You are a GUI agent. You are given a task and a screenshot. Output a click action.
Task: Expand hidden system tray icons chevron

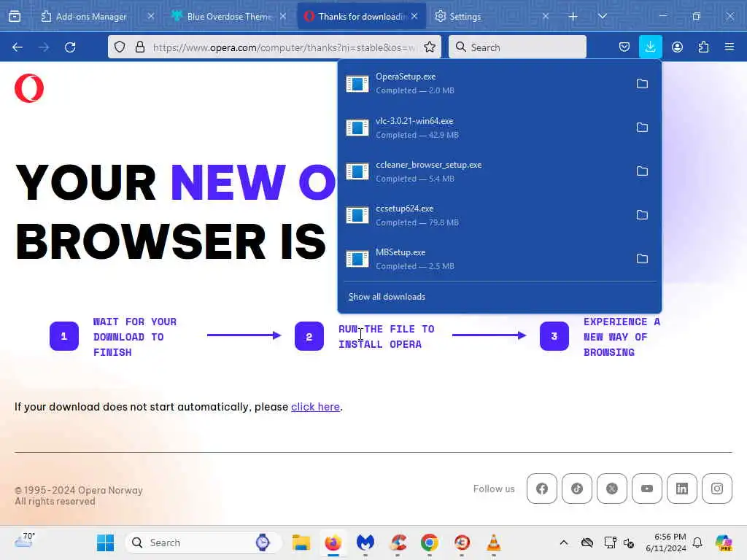point(564,542)
